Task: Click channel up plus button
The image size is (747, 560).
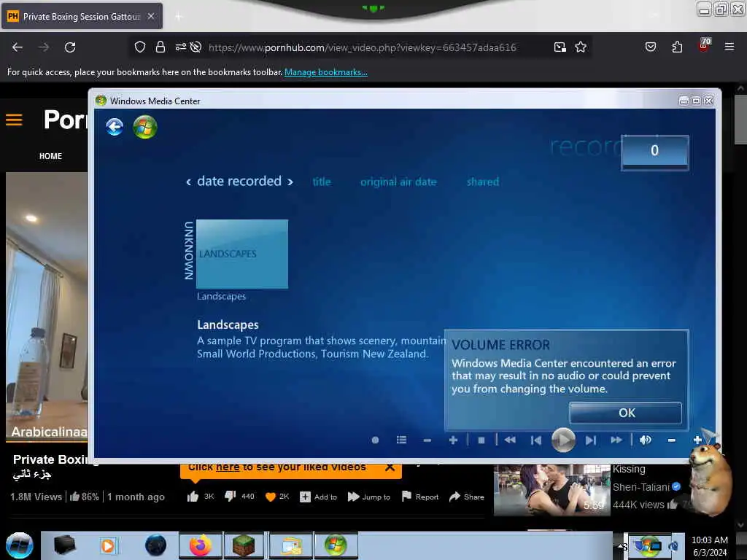Action: (x=453, y=440)
